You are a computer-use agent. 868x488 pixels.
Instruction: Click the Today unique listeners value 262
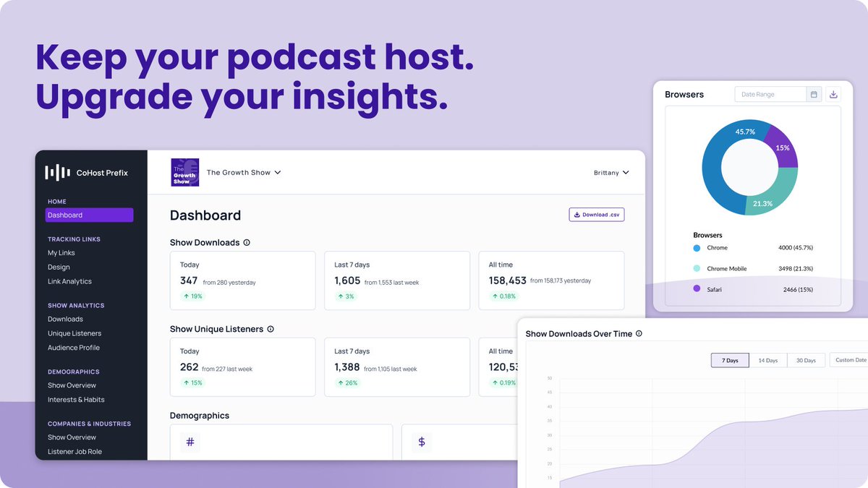(x=190, y=367)
